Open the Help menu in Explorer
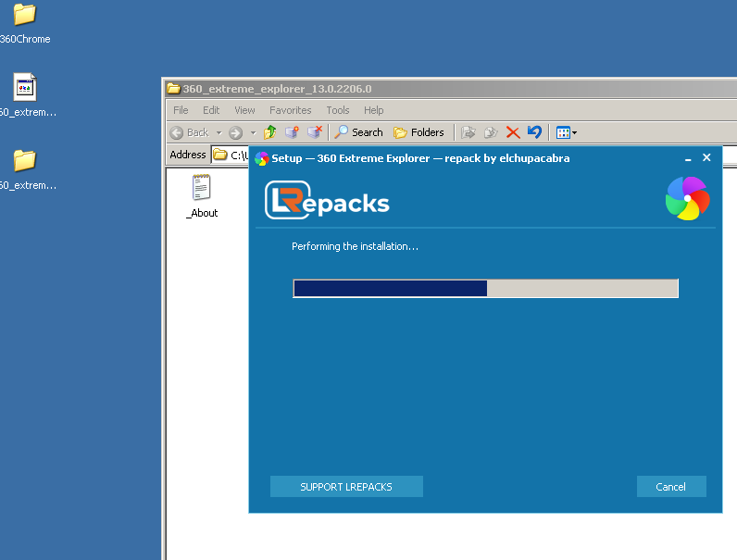The height and width of the screenshot is (560, 737). (x=374, y=110)
